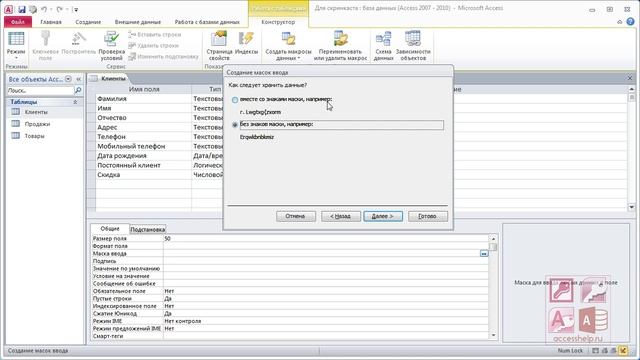Open the Товары table in navigation pane

(34, 136)
